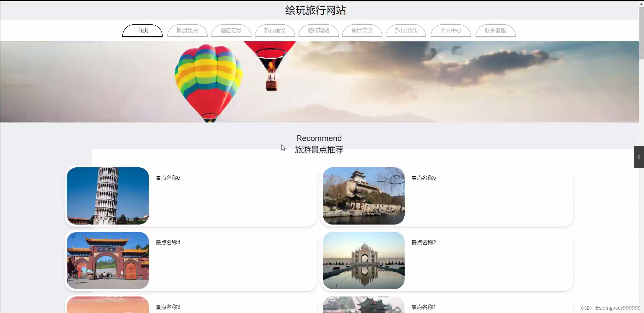Click the vertical page scrollbar
The width and height of the screenshot is (644, 313).
pyautogui.click(x=641, y=33)
